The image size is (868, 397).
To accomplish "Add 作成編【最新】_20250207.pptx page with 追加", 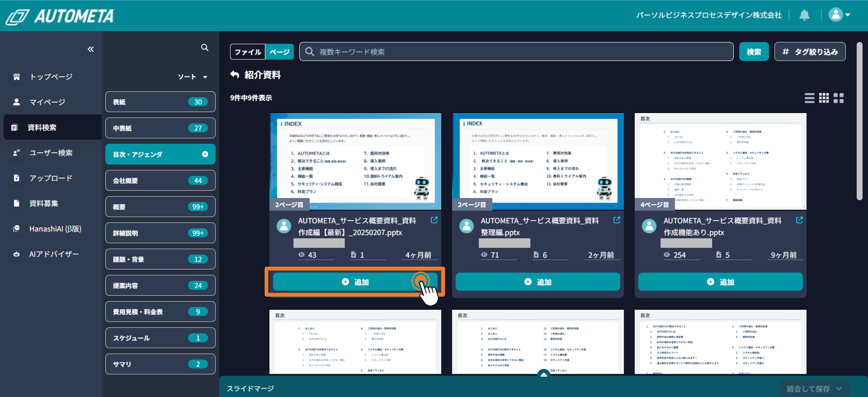I will click(355, 282).
